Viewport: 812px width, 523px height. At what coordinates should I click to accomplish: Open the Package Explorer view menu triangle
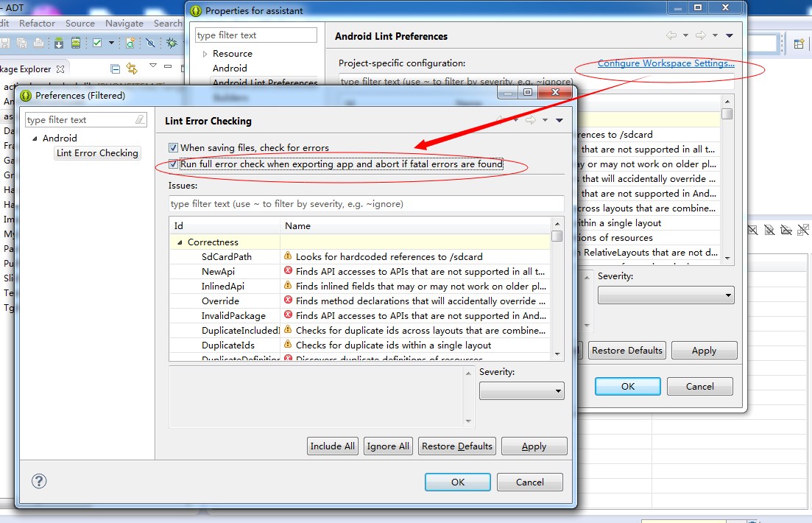click(153, 66)
